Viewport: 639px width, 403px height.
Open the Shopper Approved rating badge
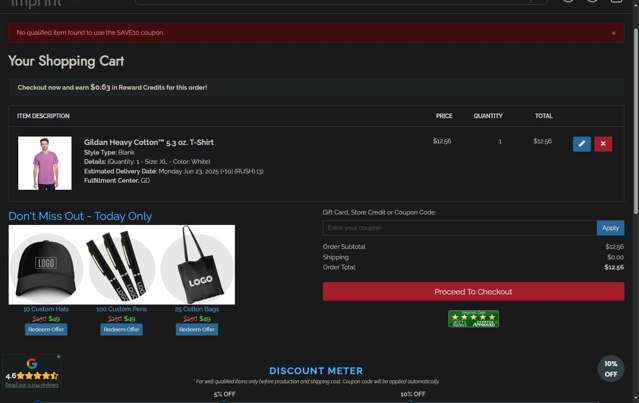pos(473,319)
